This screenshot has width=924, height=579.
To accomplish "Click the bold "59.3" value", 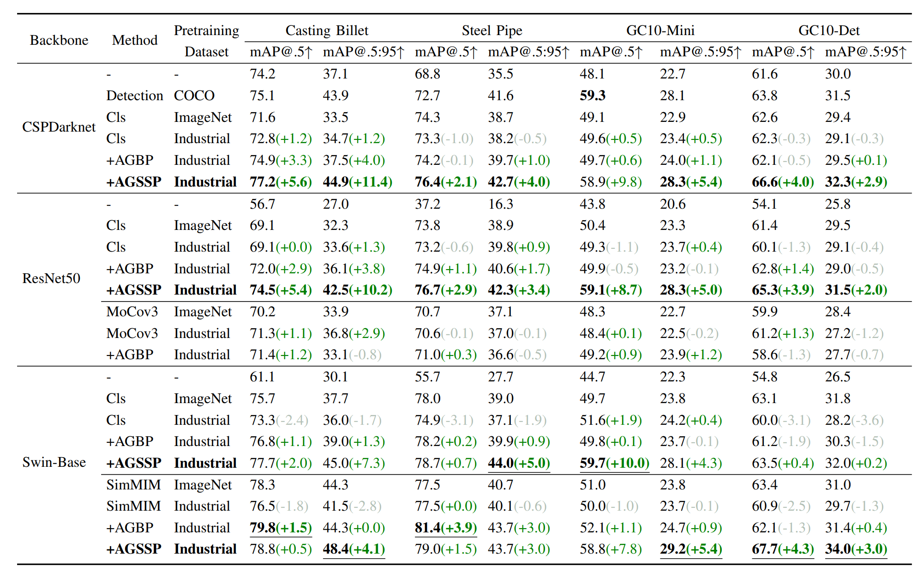I will pyautogui.click(x=593, y=96).
